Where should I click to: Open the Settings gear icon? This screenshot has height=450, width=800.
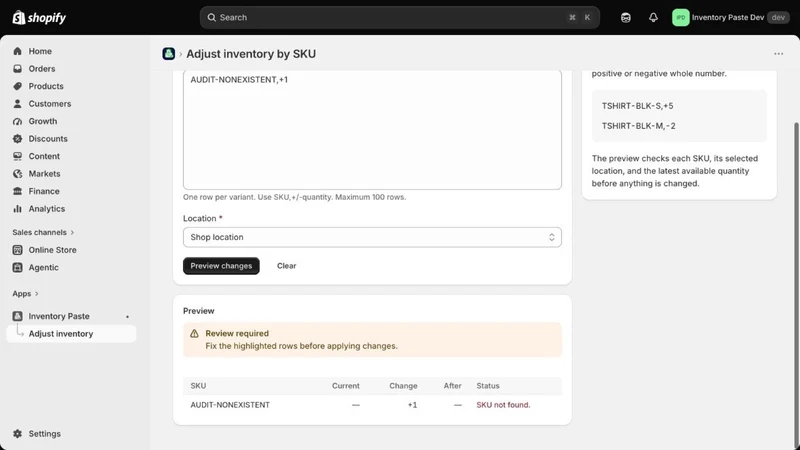tap(17, 434)
